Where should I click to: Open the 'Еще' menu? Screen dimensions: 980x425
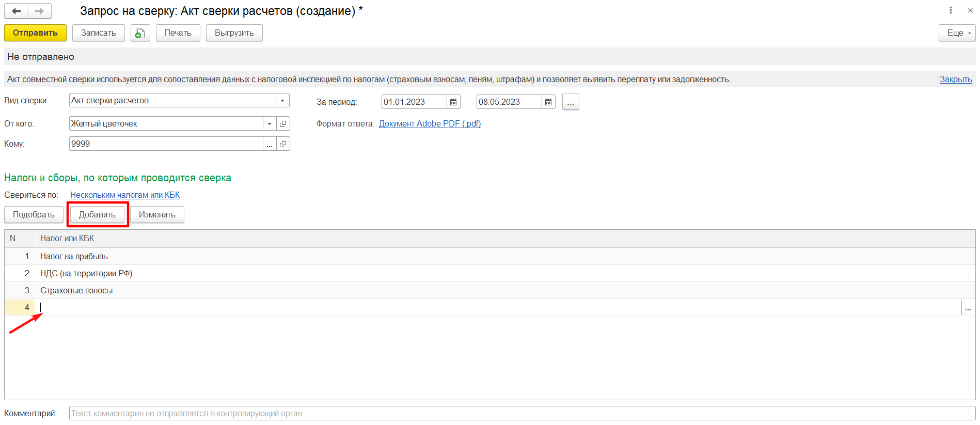957,33
